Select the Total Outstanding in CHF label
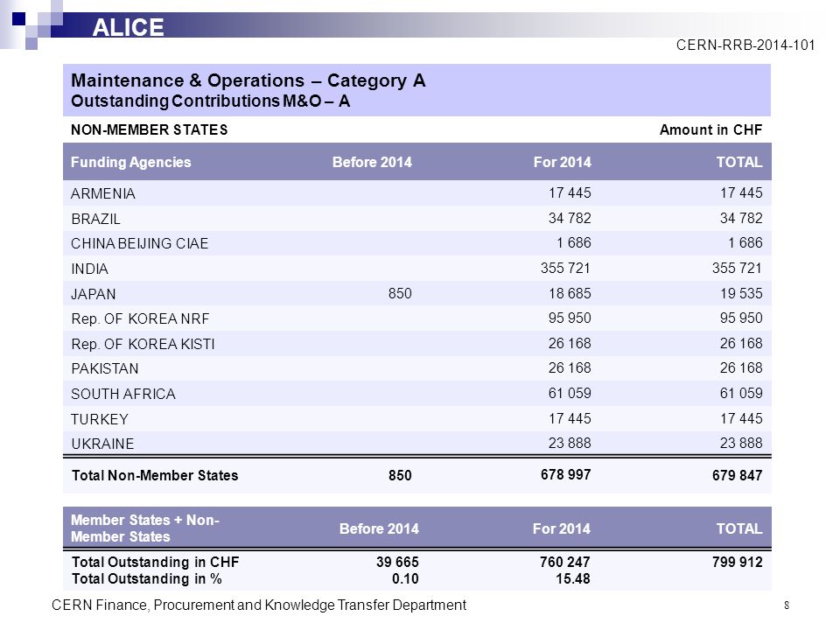Image resolution: width=840 pixels, height=630 pixels. (x=156, y=562)
